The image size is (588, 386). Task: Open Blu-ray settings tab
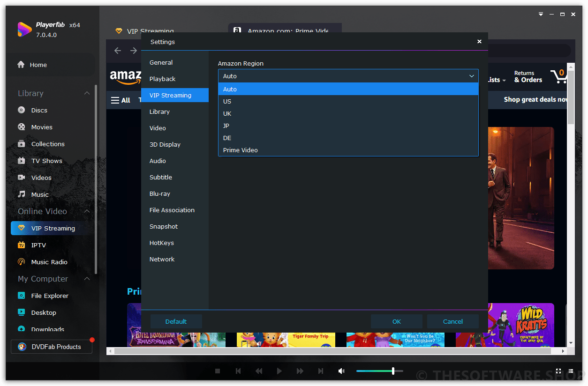(x=175, y=193)
